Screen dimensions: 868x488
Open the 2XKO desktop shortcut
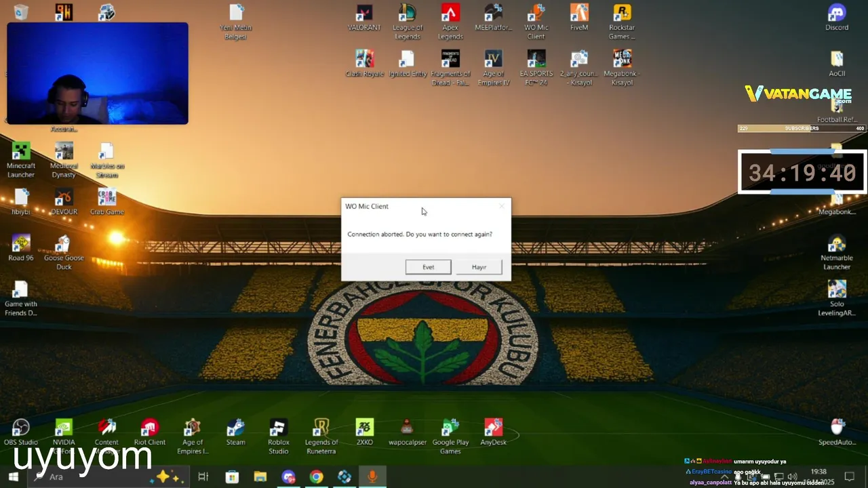coord(364,432)
